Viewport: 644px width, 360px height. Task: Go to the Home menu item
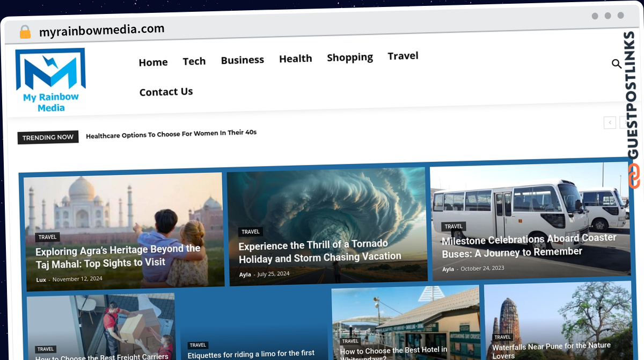[153, 62]
